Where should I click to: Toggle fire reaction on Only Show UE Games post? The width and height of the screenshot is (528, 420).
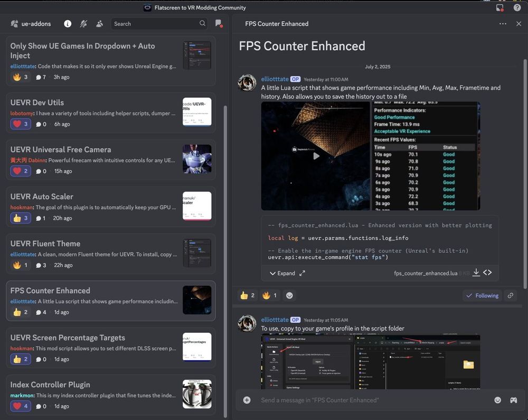[x=21, y=77]
